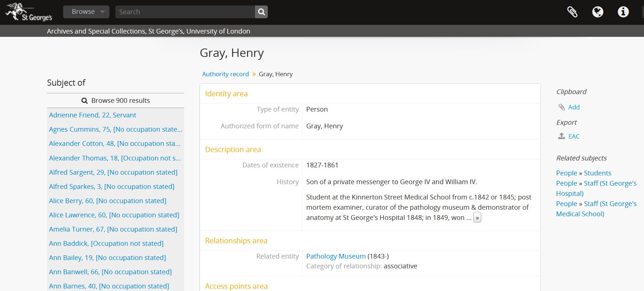The image size is (644, 291).
Task: Open Ann Barnes, 40 record
Action: click(x=109, y=286)
